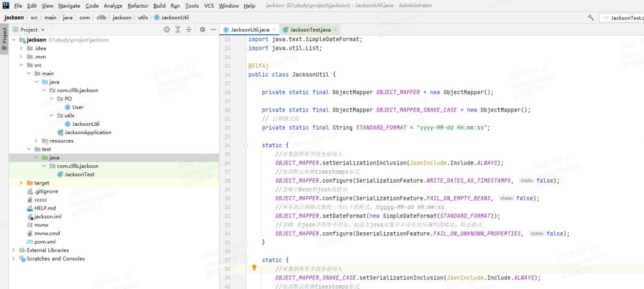Click the utils breadcrumb in navigation bar
The image size is (644, 289).
point(143,17)
